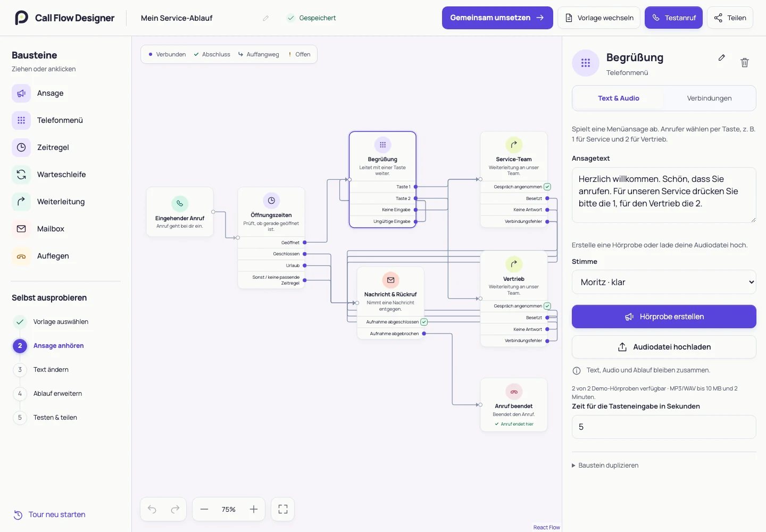Image resolution: width=766 pixels, height=532 pixels.
Task: Start a Testanruf
Action: point(673,18)
